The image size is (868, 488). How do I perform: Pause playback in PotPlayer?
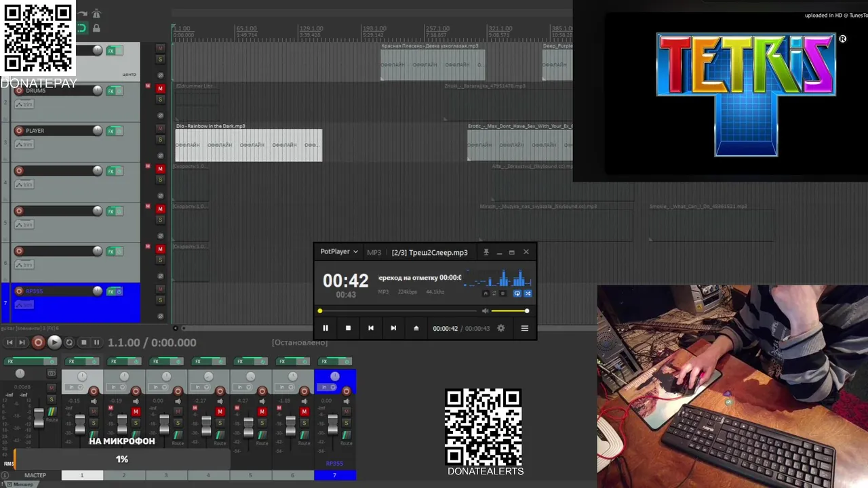coord(325,328)
